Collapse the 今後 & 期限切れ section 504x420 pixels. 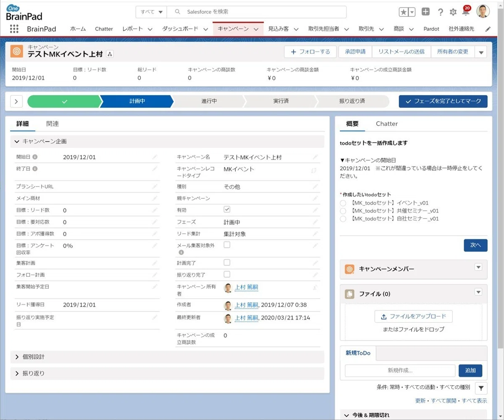pos(413,415)
